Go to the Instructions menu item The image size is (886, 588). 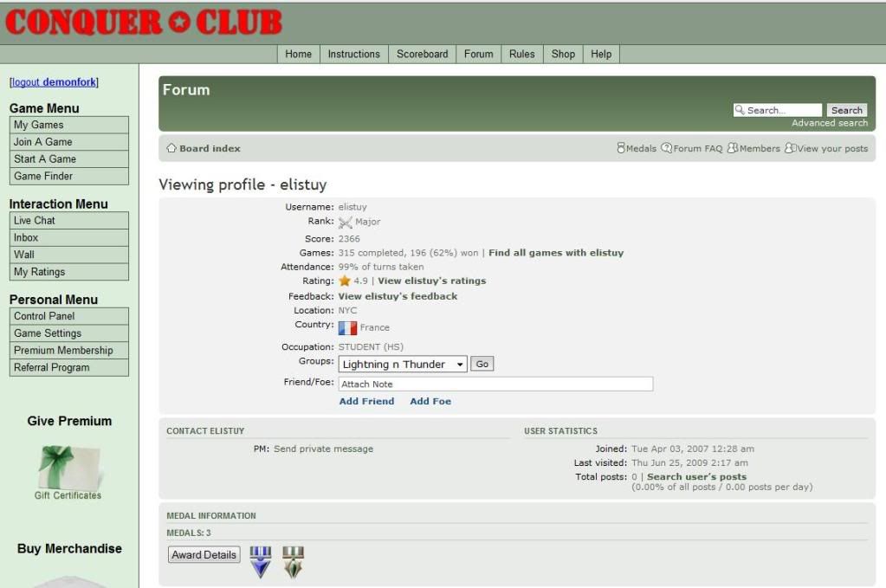(353, 54)
